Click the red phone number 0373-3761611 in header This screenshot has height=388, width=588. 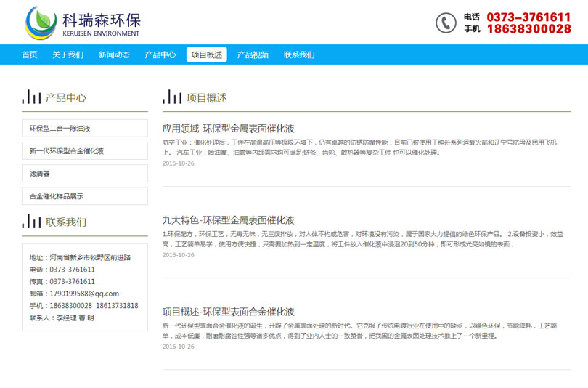coord(528,17)
